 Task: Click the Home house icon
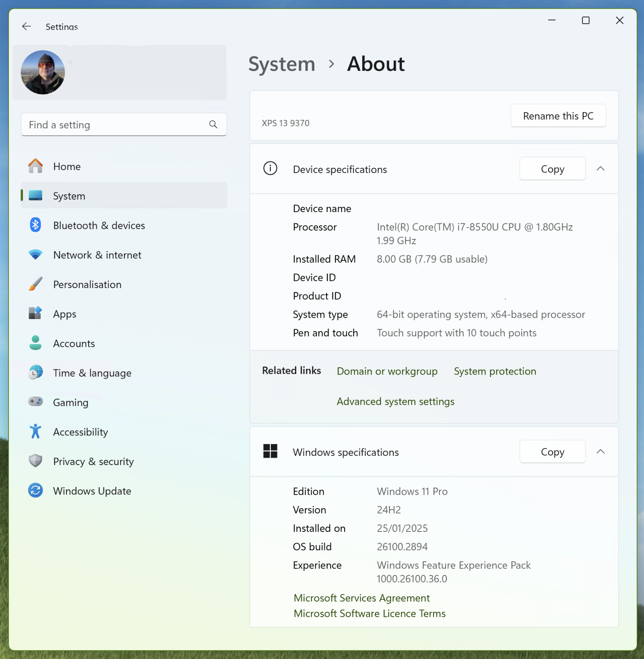tap(35, 166)
